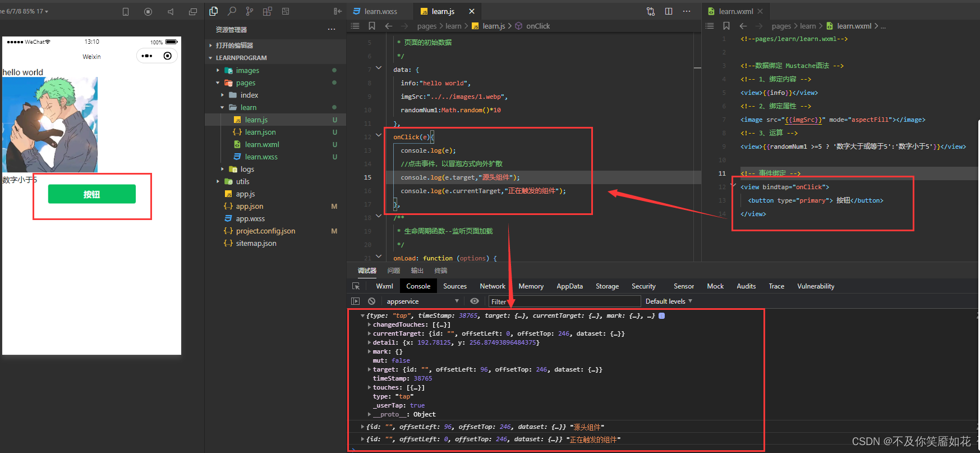Toggle the live expression eye icon

click(x=475, y=301)
